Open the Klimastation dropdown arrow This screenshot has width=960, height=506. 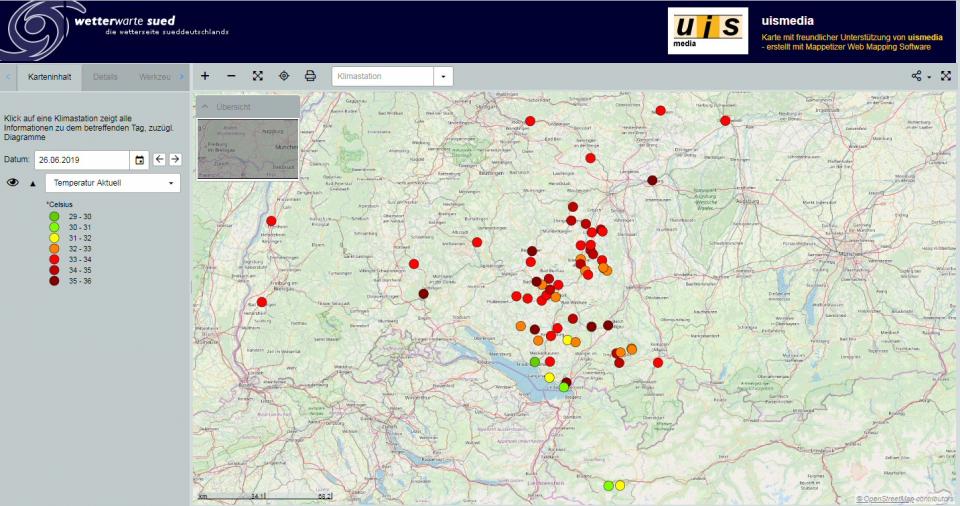(443, 76)
